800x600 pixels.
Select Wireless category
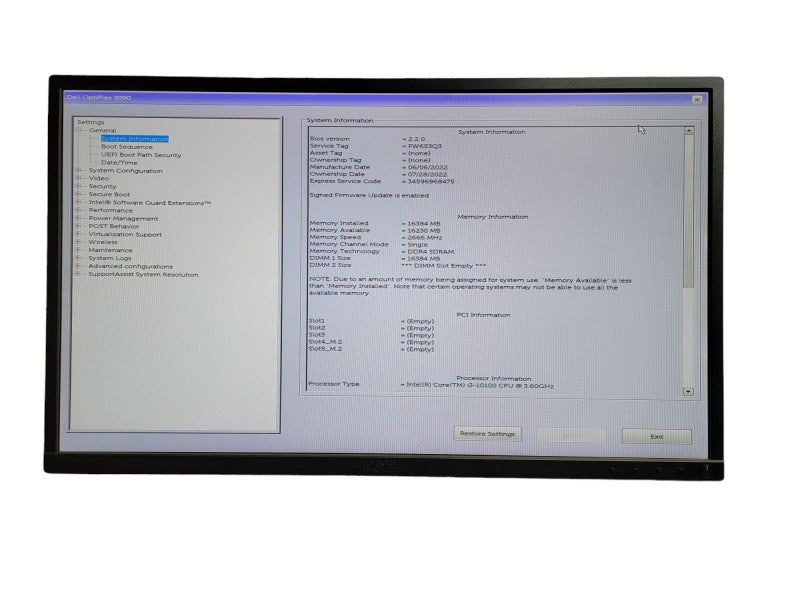pos(103,242)
